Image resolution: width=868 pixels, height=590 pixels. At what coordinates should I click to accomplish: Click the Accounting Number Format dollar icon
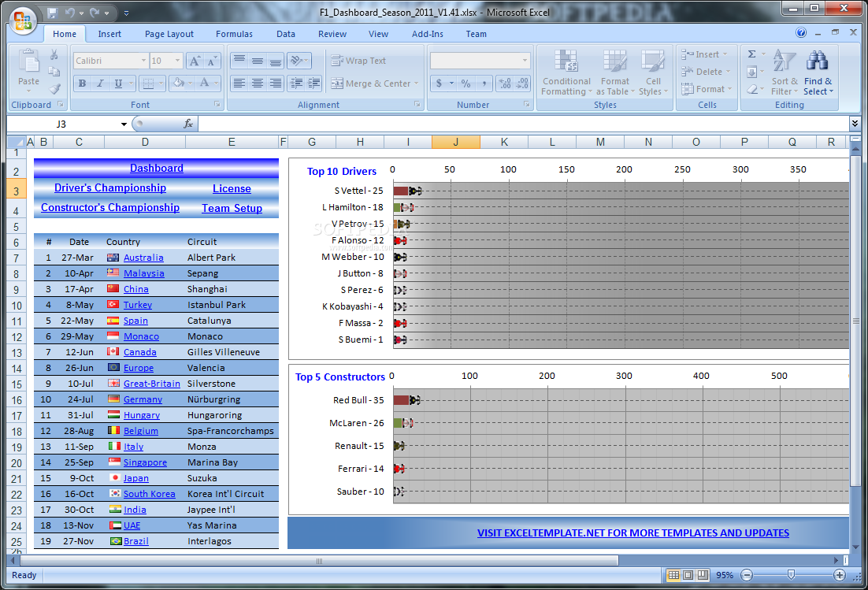point(439,83)
